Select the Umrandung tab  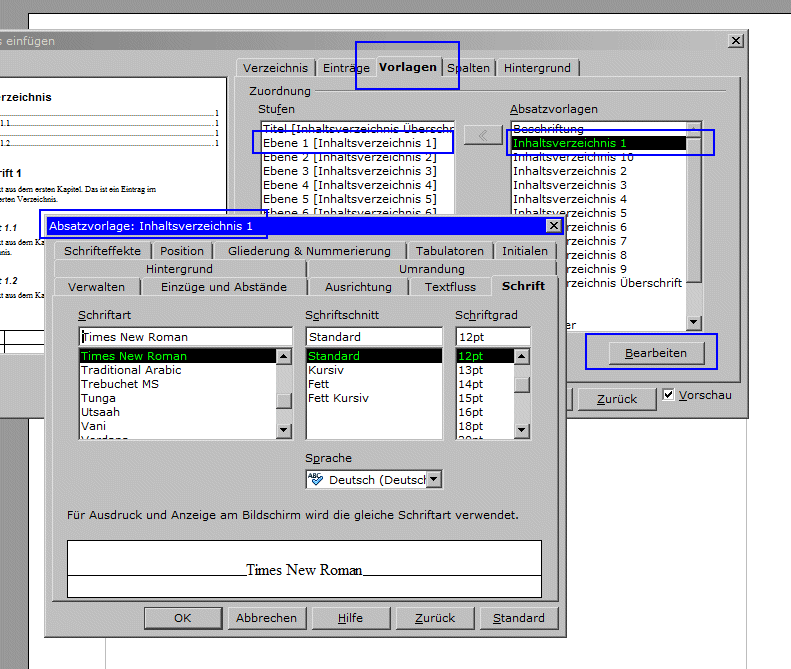pyautogui.click(x=431, y=269)
